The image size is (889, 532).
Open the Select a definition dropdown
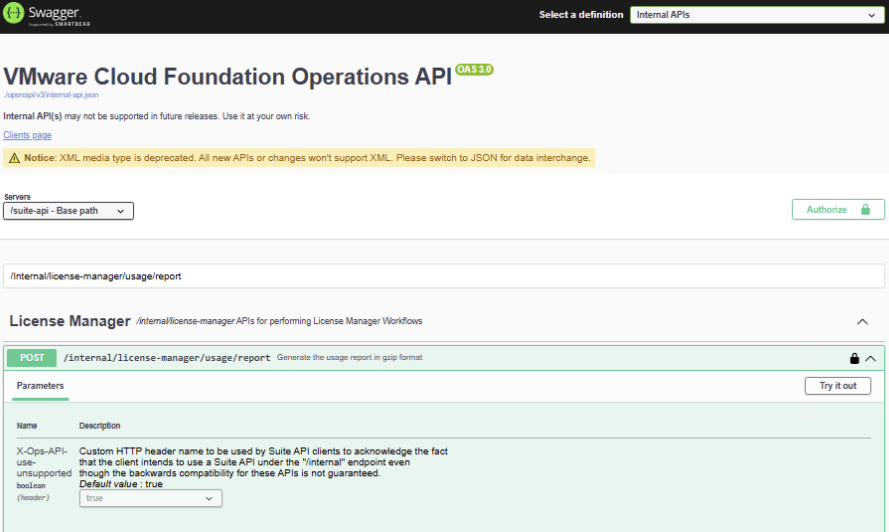click(x=756, y=15)
